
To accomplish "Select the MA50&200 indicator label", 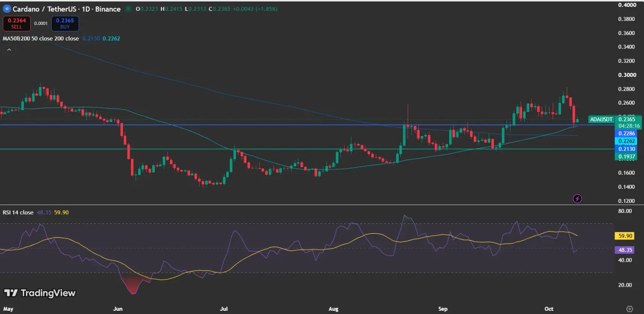I will pyautogui.click(x=41, y=39).
